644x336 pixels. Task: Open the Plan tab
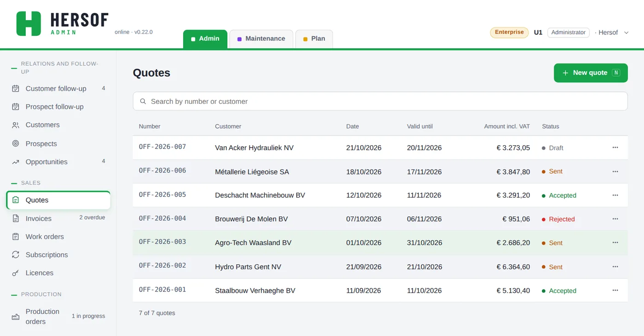coord(314,39)
